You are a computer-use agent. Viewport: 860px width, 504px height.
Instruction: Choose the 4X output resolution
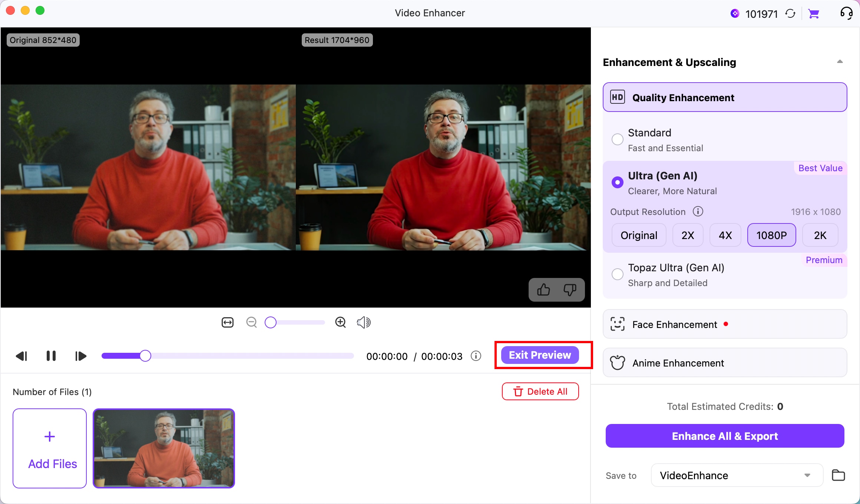tap(725, 235)
